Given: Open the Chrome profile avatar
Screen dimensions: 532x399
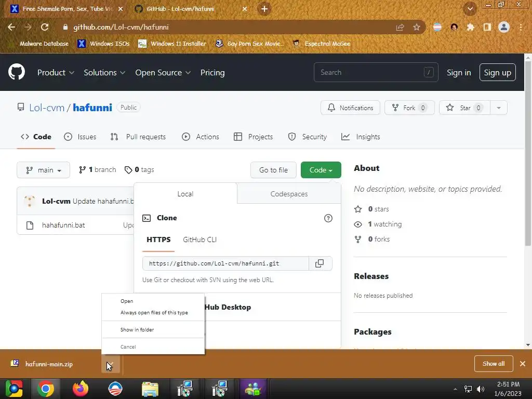Looking at the screenshot, I should [504, 27].
